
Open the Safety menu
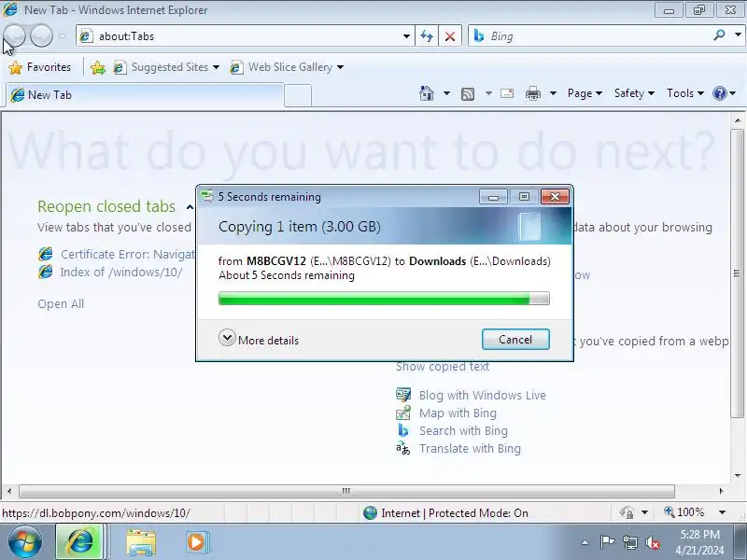click(634, 93)
